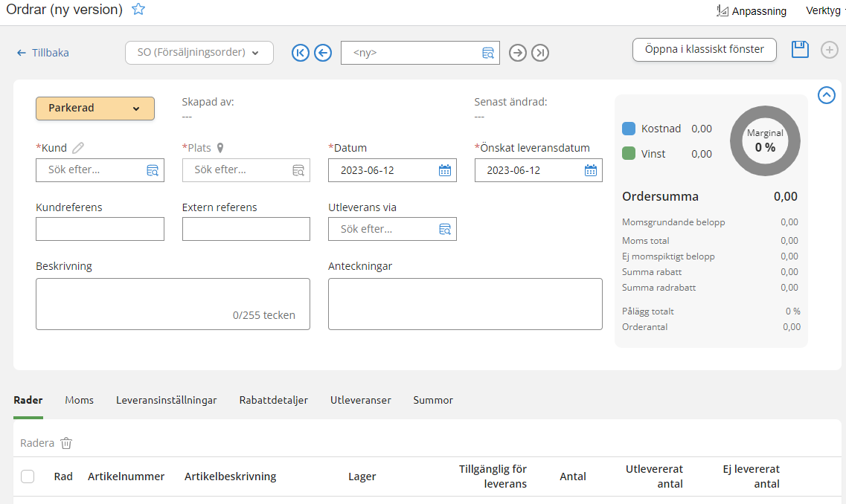846x504 pixels.
Task: Save the order with the disk icon
Action: [800, 50]
